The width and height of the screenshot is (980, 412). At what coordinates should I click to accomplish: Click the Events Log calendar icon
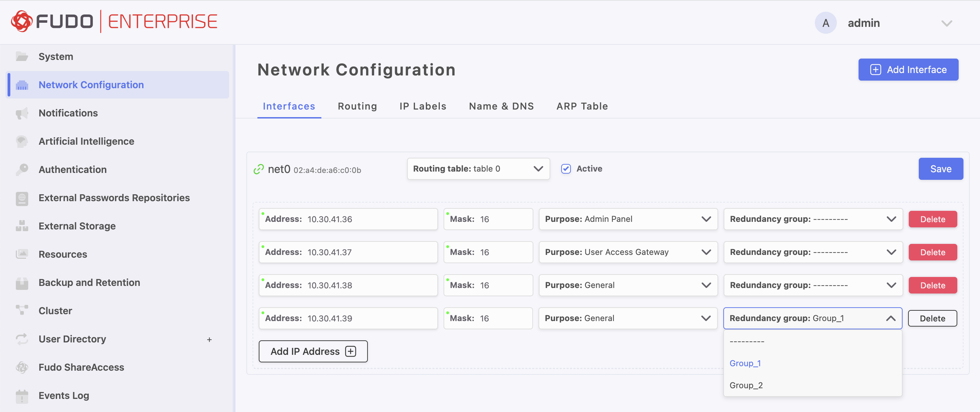(x=22, y=396)
